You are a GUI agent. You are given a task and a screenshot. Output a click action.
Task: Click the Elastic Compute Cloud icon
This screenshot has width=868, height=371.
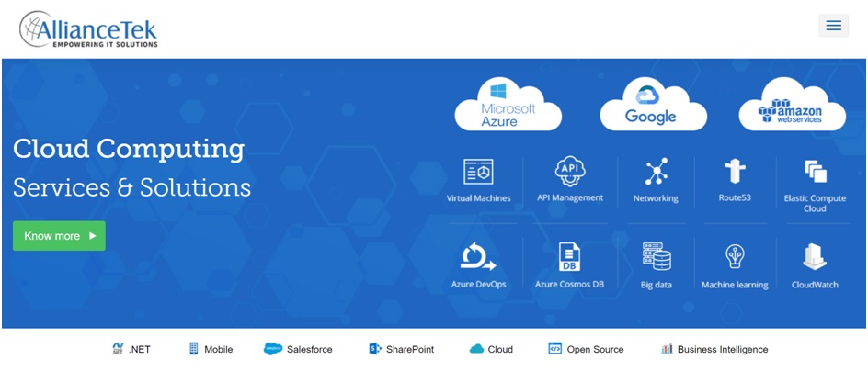[815, 173]
